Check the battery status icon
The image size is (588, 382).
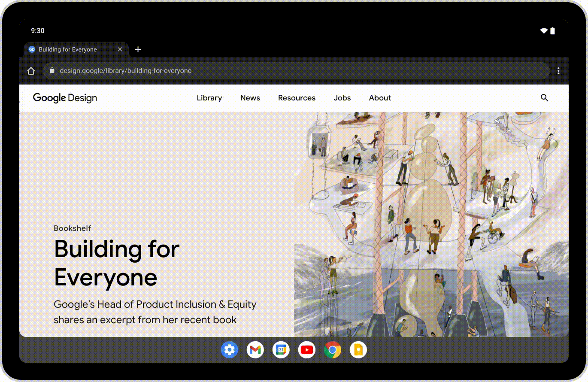[x=553, y=31]
